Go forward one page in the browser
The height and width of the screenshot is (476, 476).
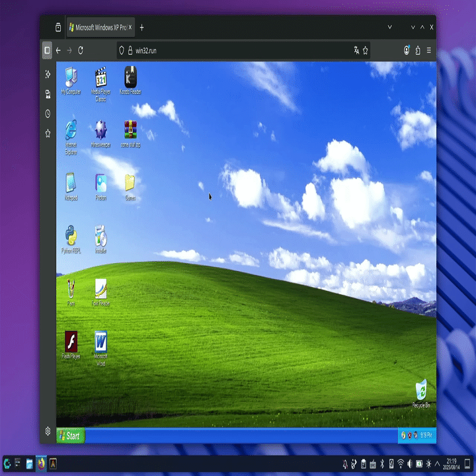tap(69, 50)
